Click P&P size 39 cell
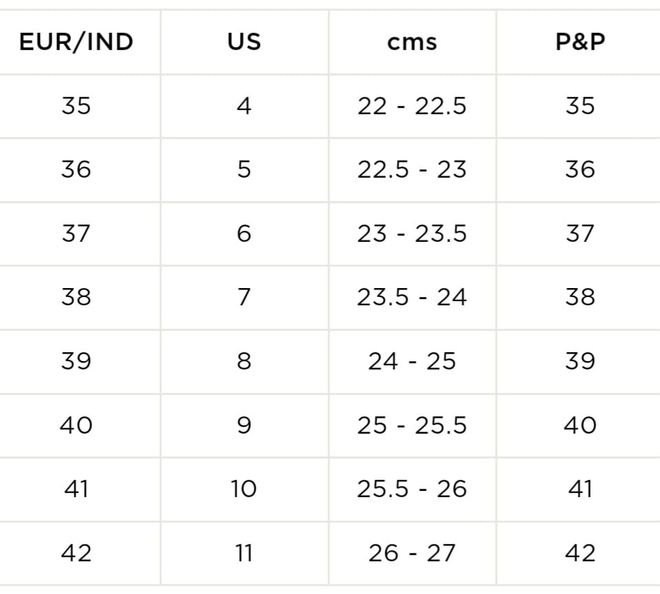Screen dimensions: 660x594 [x=580, y=361]
